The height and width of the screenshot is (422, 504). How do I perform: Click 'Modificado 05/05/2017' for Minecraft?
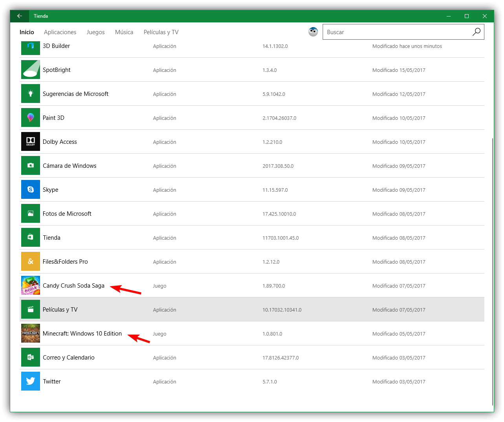point(399,334)
